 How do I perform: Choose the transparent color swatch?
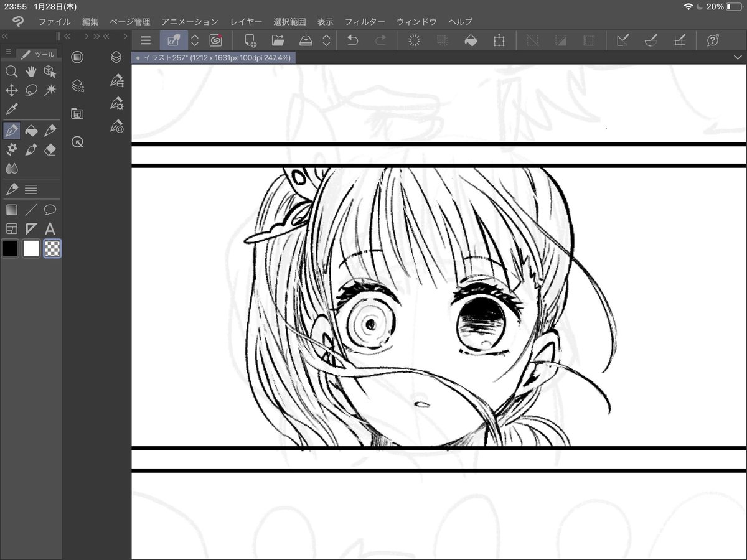(52, 249)
